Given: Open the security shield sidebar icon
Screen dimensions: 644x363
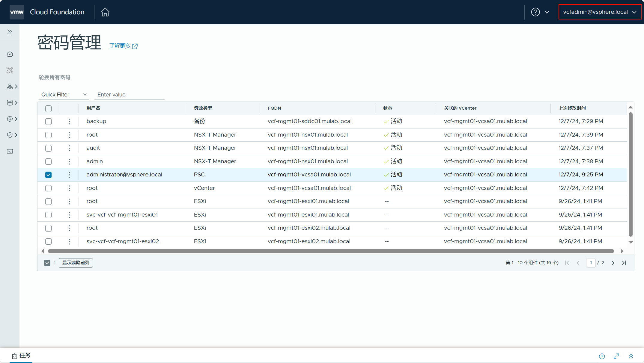Looking at the screenshot, I should (10, 135).
